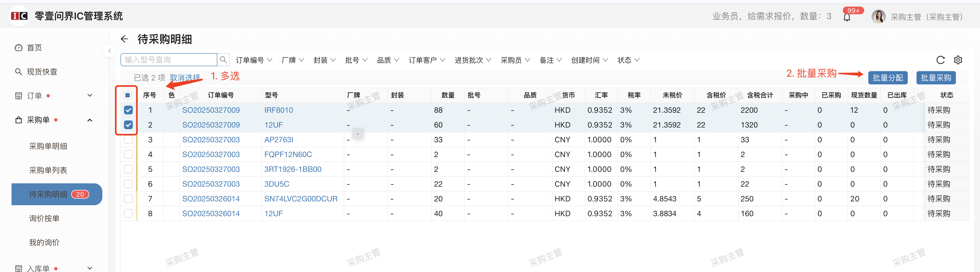Click the back arrow beside 待采购明细
Viewport: 980px width, 272px height.
tap(124, 39)
